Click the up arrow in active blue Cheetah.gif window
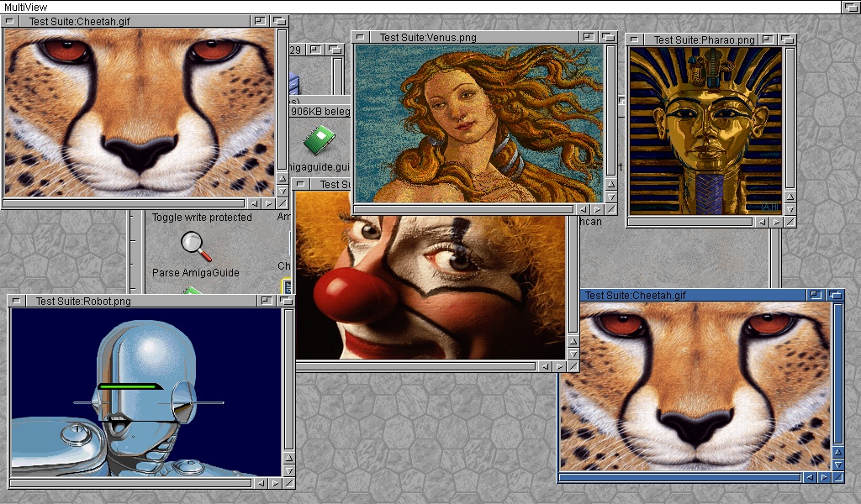Image resolution: width=861 pixels, height=504 pixels. pos(838,452)
